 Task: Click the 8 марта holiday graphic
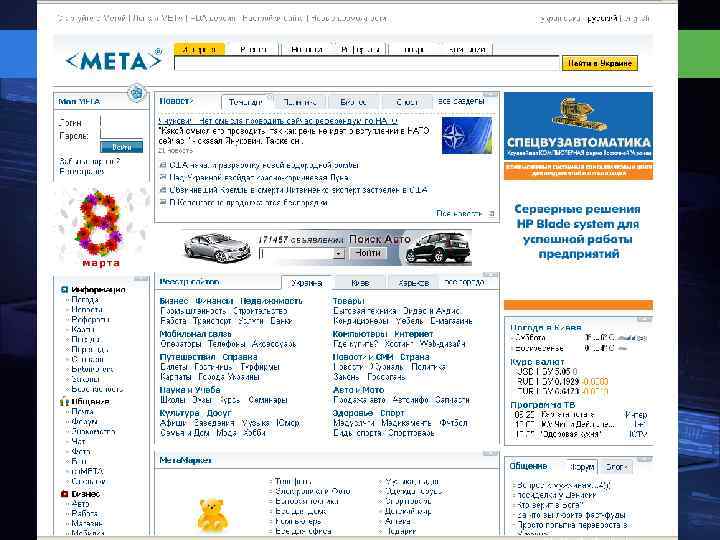tap(101, 229)
